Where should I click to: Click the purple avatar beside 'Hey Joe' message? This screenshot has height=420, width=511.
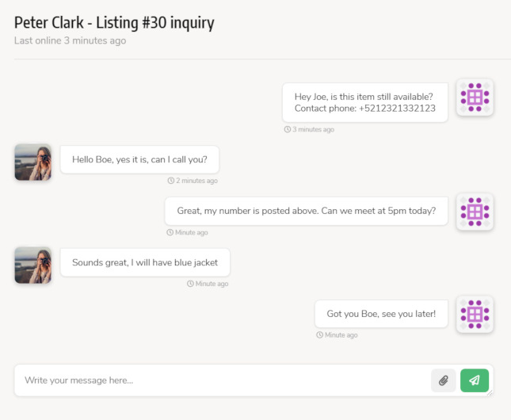[x=475, y=97]
